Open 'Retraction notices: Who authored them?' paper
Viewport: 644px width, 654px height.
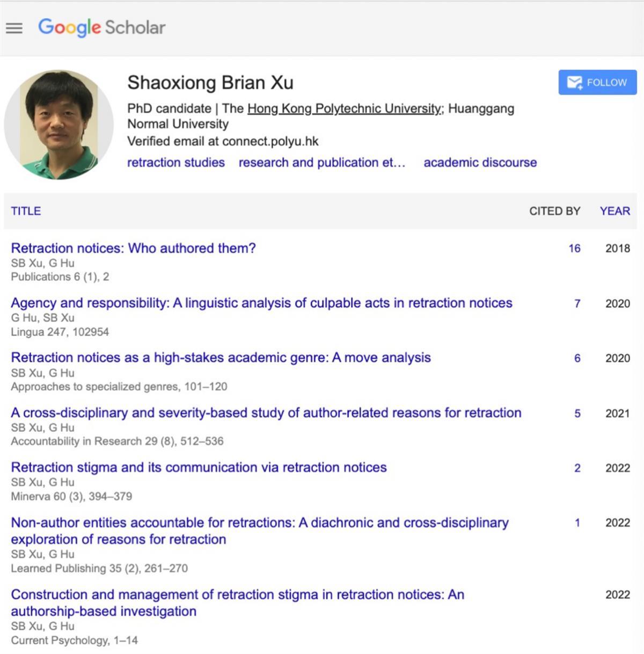133,248
